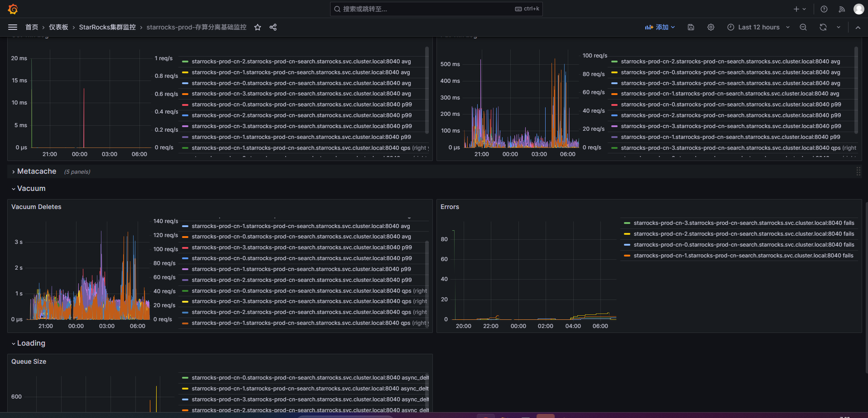This screenshot has width=868, height=418.
Task: Toggle cn-1 avg series in Vacuum Deletes legend
Action: 301,226
